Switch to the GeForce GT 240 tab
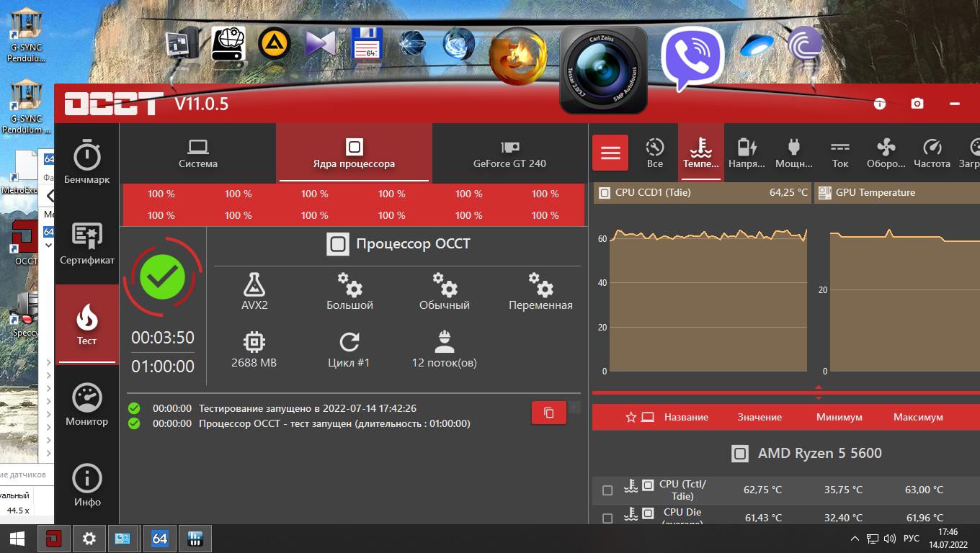 pos(509,153)
